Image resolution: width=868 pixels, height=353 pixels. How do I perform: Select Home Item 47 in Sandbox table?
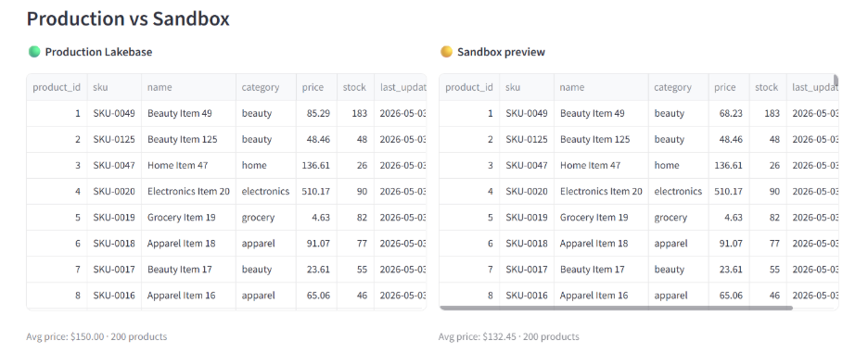pos(601,166)
